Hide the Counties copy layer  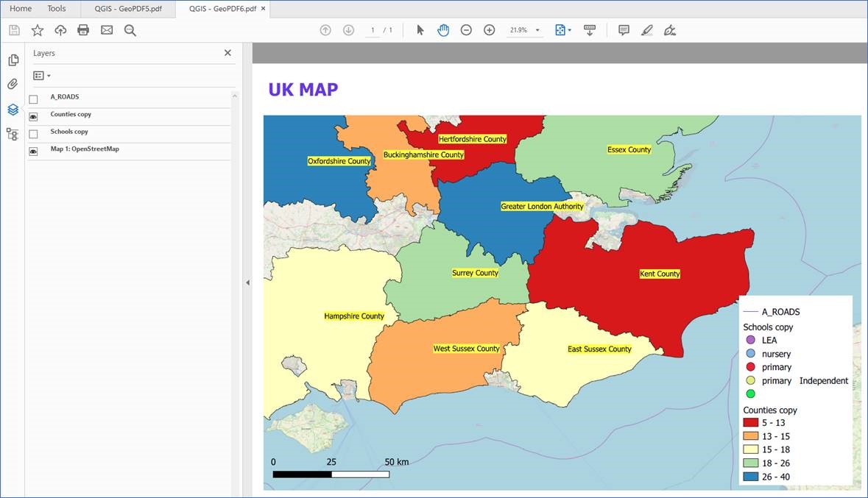[33, 114]
